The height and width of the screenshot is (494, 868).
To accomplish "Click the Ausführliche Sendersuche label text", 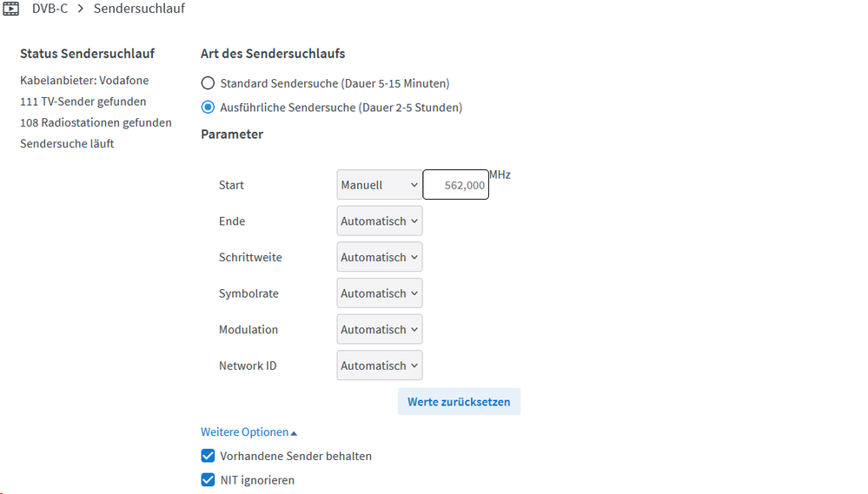I will point(341,108).
